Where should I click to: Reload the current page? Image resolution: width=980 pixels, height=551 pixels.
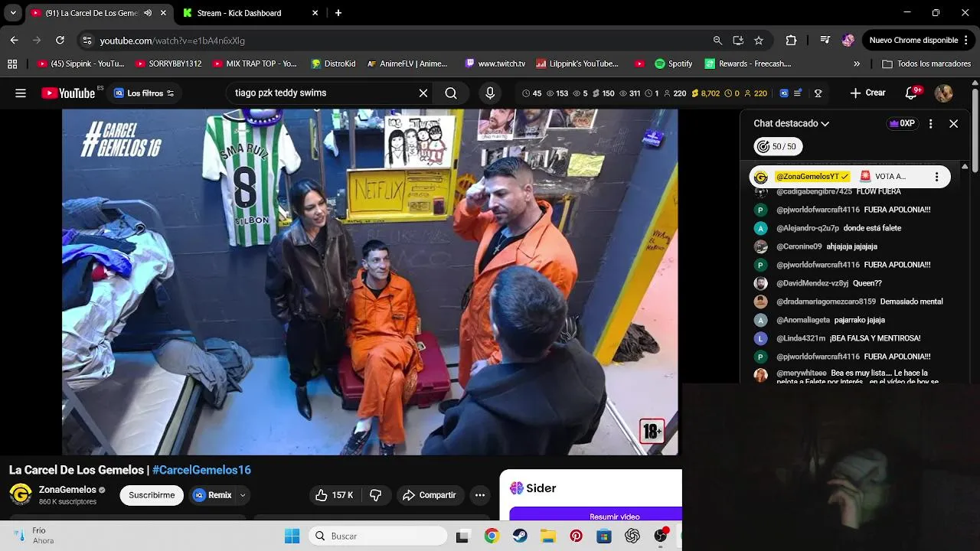coord(60,41)
